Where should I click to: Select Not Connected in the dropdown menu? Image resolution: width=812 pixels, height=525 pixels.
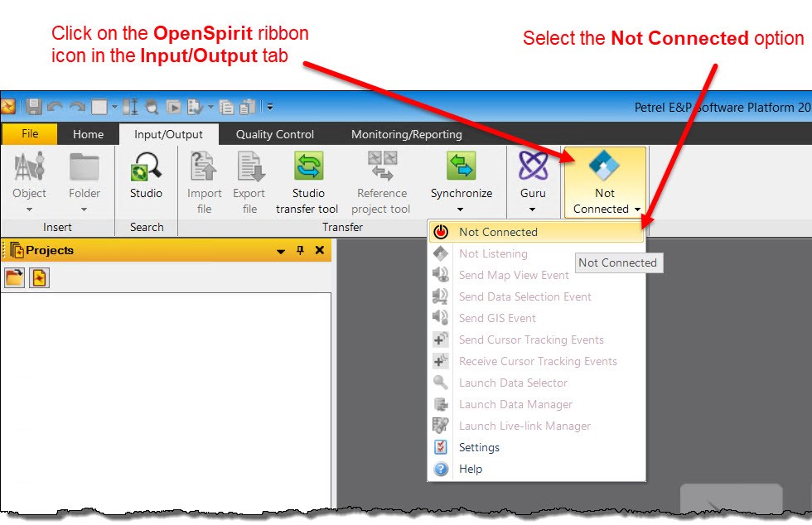coord(537,232)
